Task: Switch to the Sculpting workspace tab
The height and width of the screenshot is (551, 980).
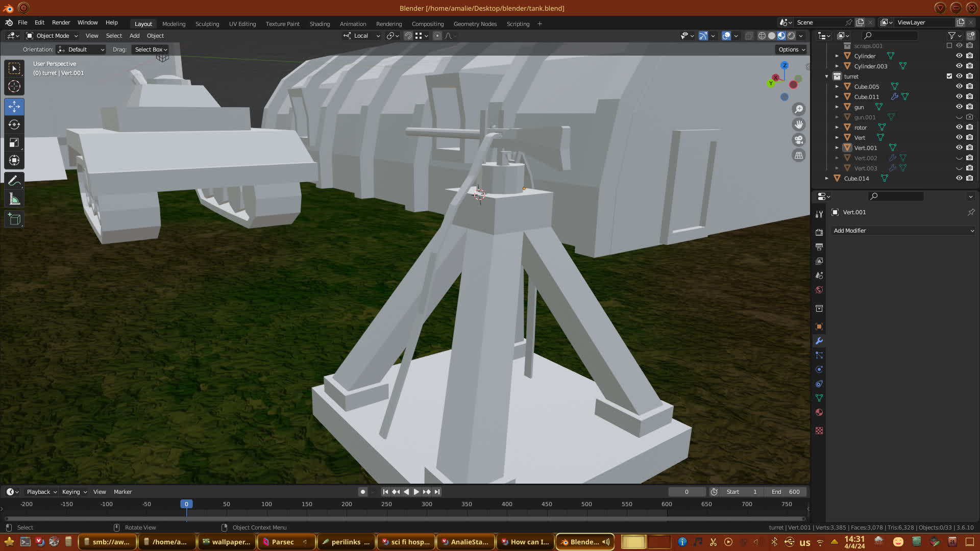Action: (x=207, y=24)
